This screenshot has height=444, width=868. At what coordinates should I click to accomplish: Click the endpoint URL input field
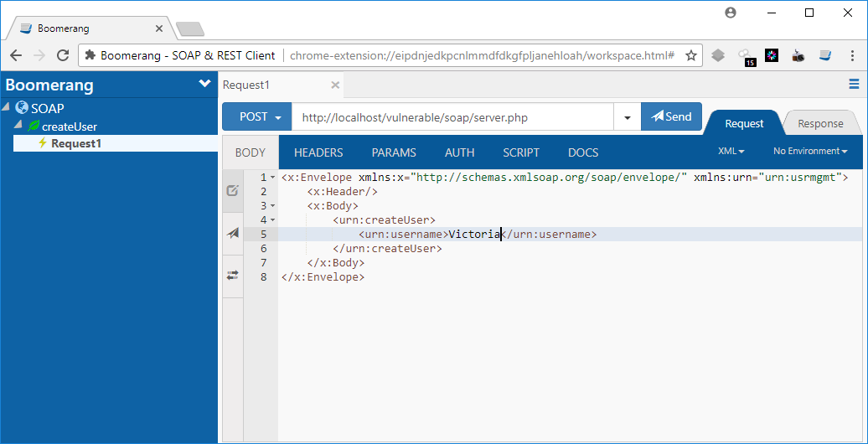pos(452,116)
